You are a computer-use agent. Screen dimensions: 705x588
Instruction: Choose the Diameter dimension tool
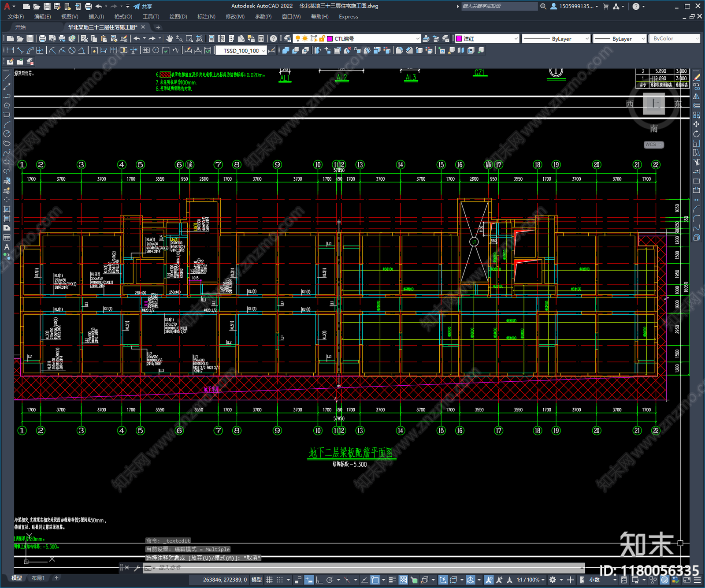click(x=72, y=50)
